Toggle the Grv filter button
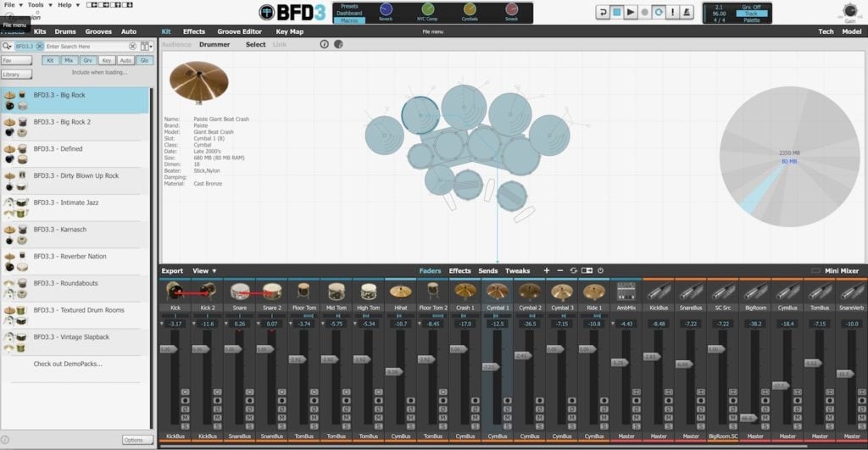The height and width of the screenshot is (450, 868). point(87,60)
